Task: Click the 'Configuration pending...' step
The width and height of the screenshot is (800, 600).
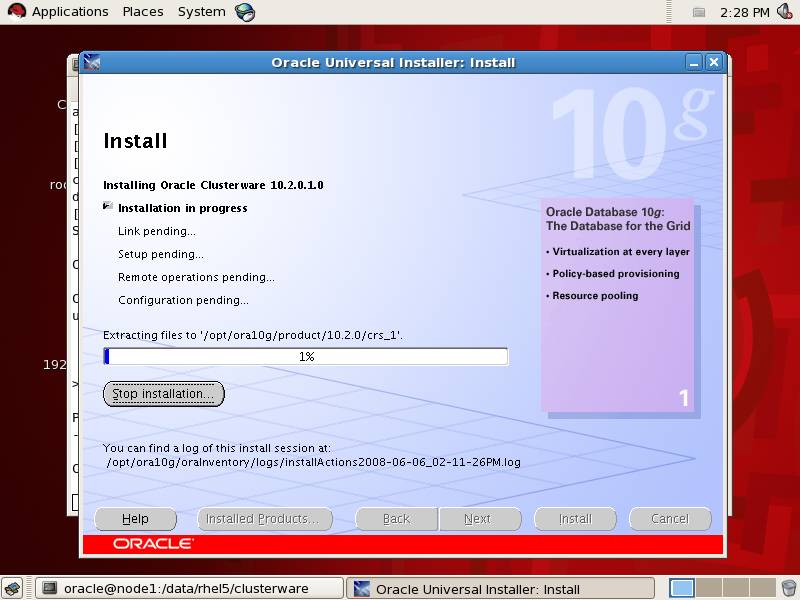Action: pos(184,300)
